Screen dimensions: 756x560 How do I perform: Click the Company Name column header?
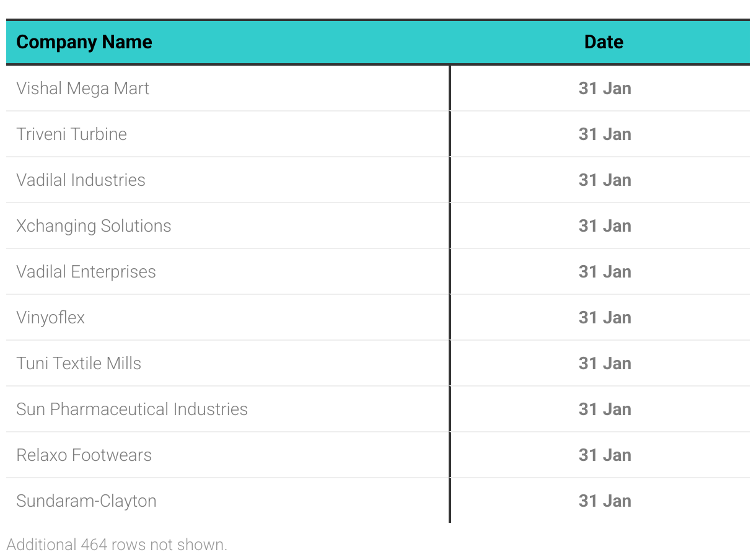tap(84, 42)
